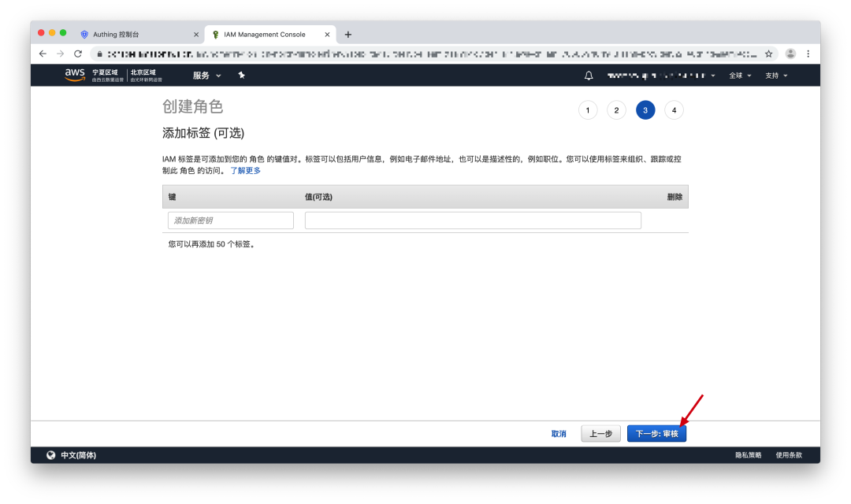Focus the tag value input field
The height and width of the screenshot is (504, 851).
473,220
